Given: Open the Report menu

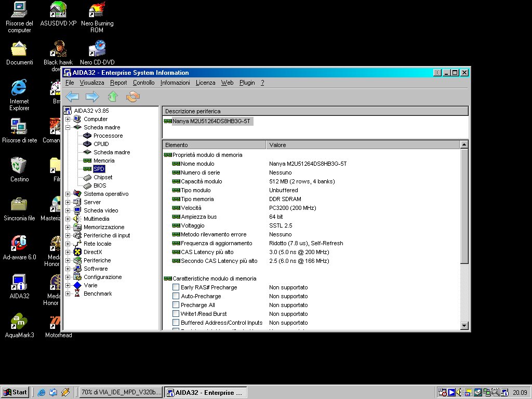Looking at the screenshot, I should pyautogui.click(x=118, y=83).
